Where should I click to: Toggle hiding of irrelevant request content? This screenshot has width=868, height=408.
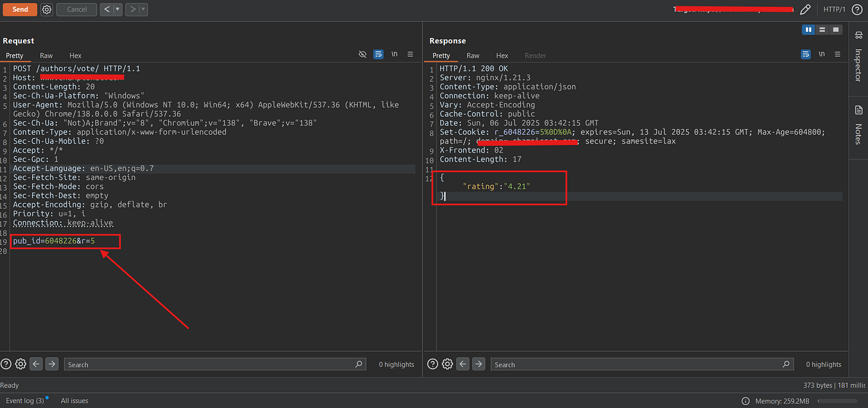pyautogui.click(x=362, y=54)
